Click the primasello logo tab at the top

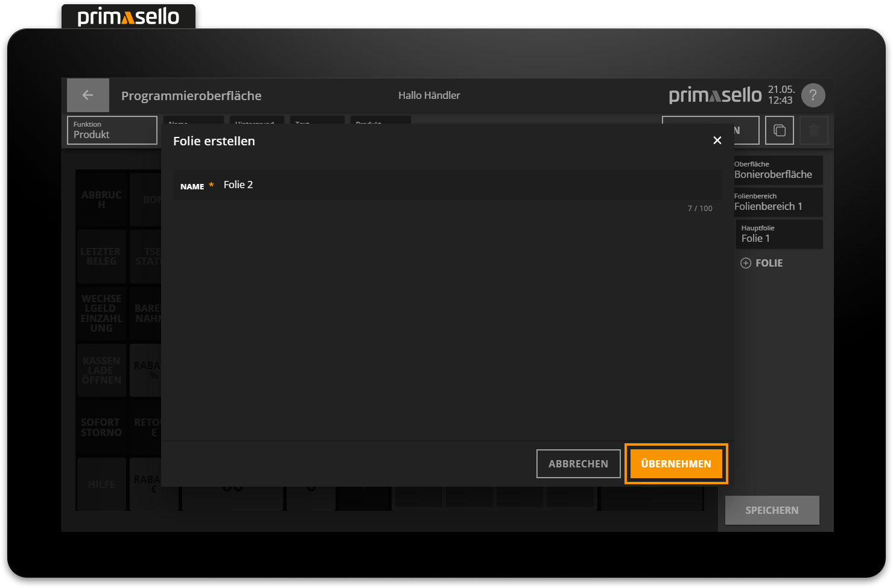tap(129, 16)
